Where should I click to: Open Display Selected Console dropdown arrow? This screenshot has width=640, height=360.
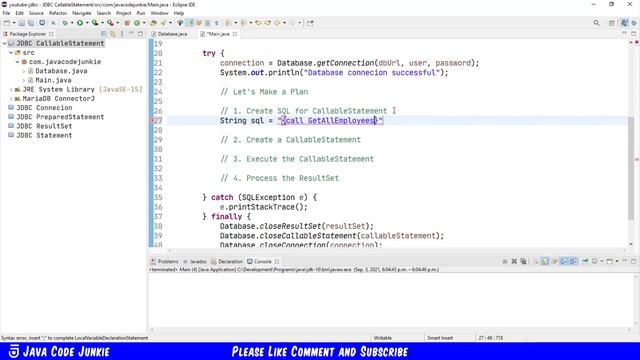pyautogui.click(x=602, y=261)
